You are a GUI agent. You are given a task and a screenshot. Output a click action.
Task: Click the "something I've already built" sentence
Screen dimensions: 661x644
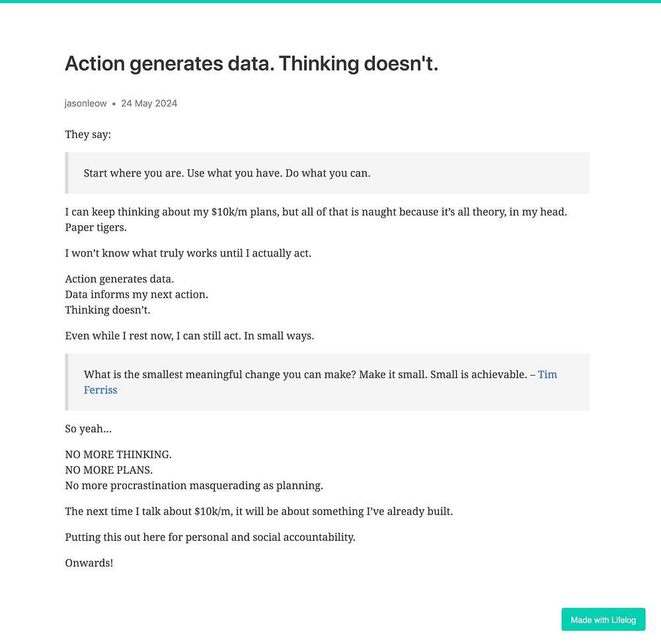click(x=258, y=512)
